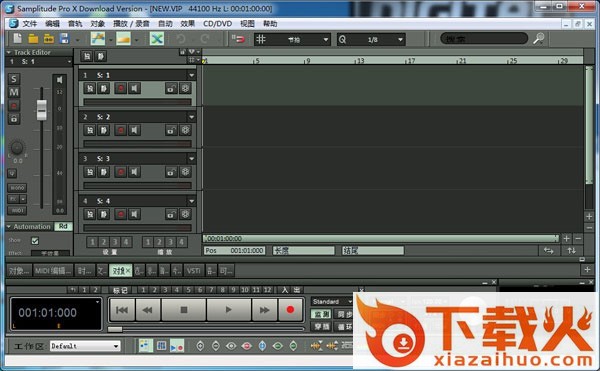Click the search input field
The height and width of the screenshot is (371, 600).
(x=484, y=39)
